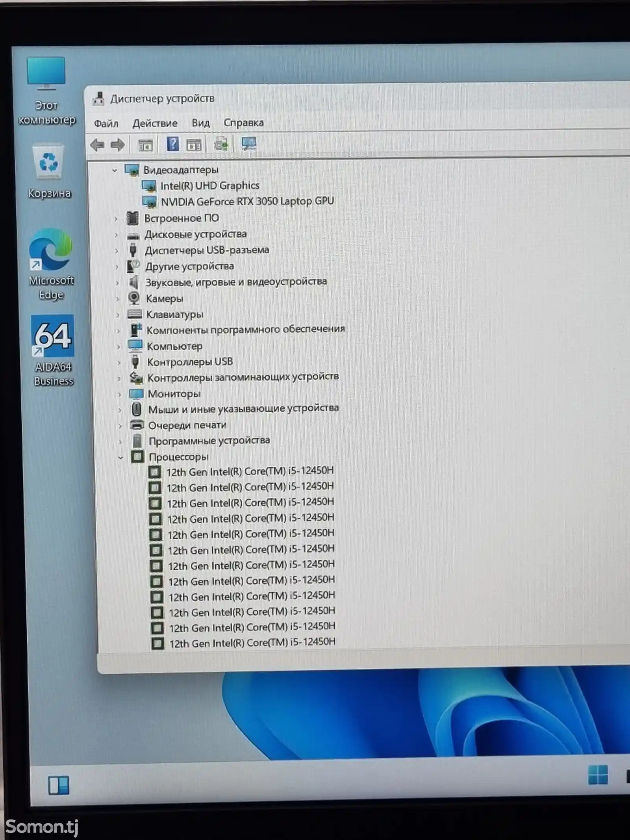The width and height of the screenshot is (630, 840).
Task: Click the Forward arrow in Device Manager toolbar
Action: coord(117,145)
